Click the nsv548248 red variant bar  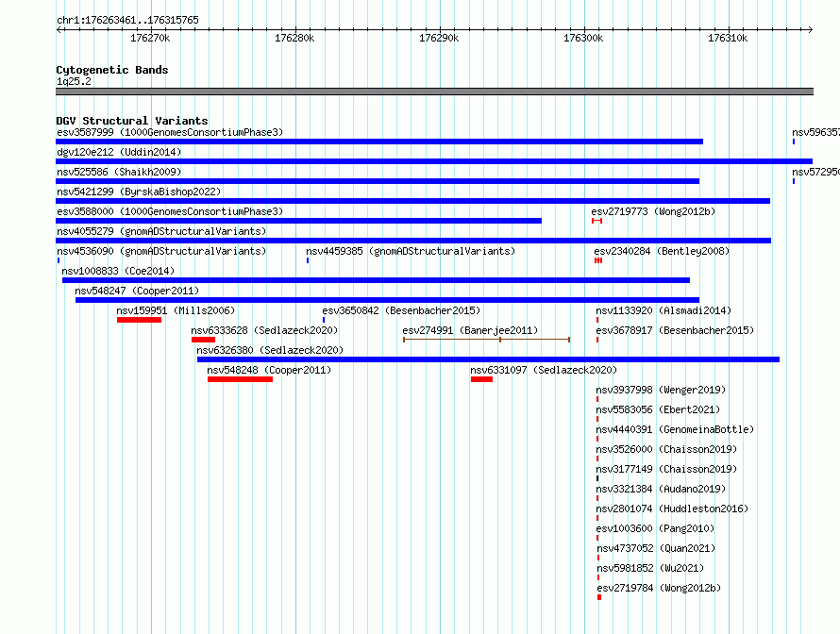pyautogui.click(x=241, y=379)
